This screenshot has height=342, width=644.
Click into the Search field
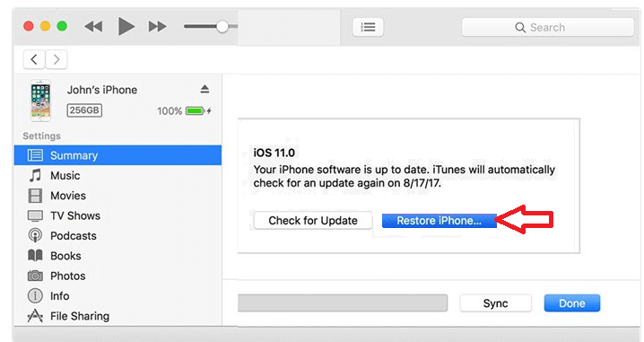[x=547, y=27]
